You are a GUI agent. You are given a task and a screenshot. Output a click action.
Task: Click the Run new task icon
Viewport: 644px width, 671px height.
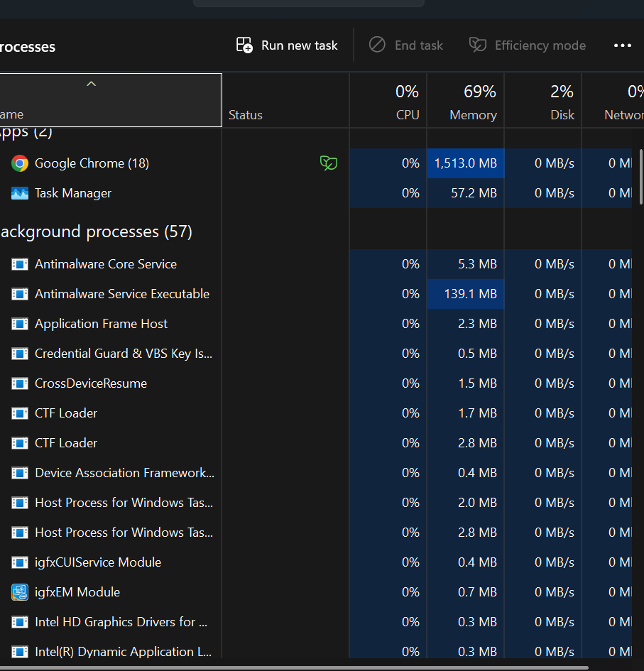point(244,45)
